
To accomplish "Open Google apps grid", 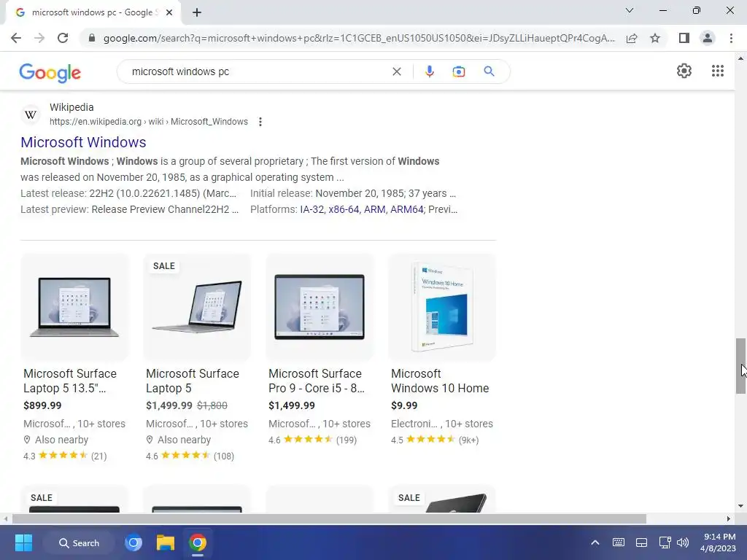I will [718, 71].
